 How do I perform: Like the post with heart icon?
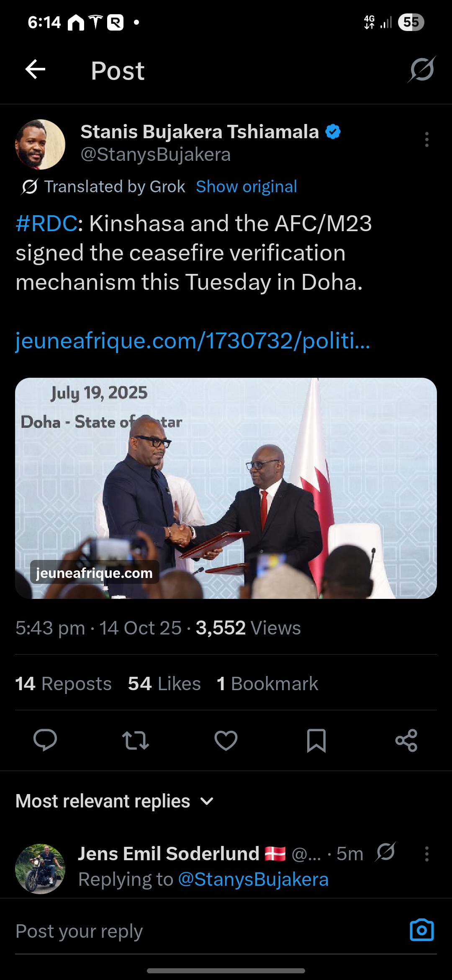pos(226,740)
